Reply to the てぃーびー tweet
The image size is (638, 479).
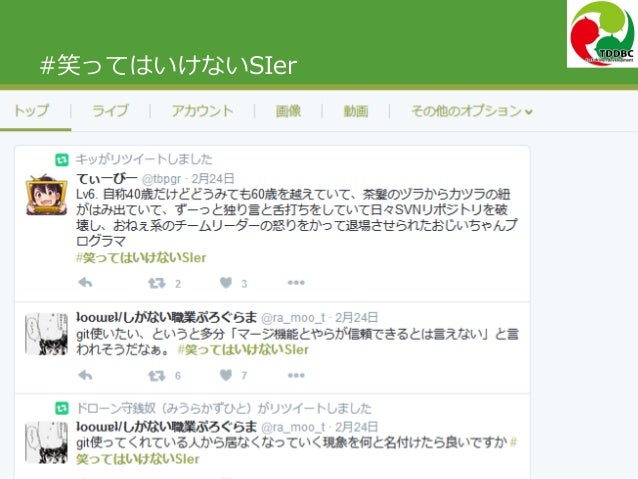coord(85,282)
